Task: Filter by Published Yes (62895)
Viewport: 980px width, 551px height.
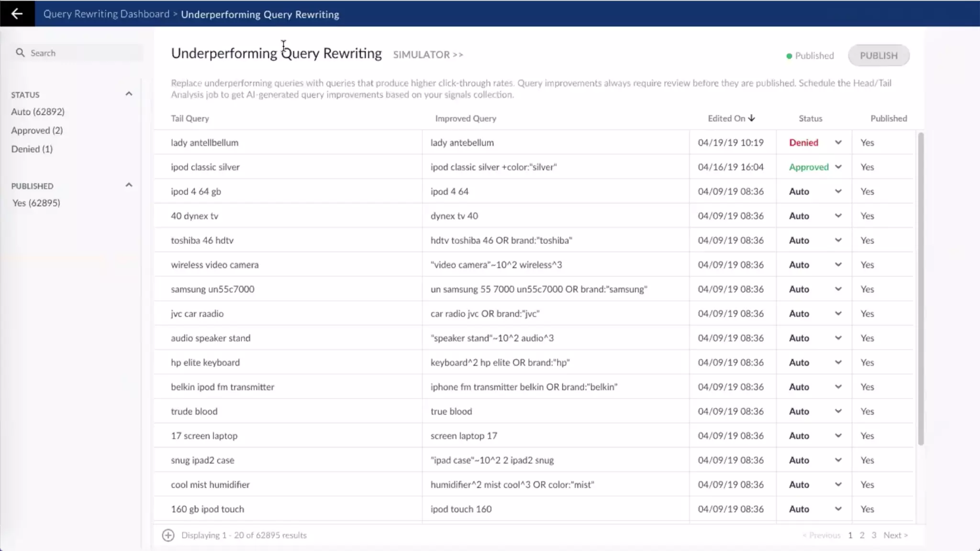Action: tap(36, 203)
